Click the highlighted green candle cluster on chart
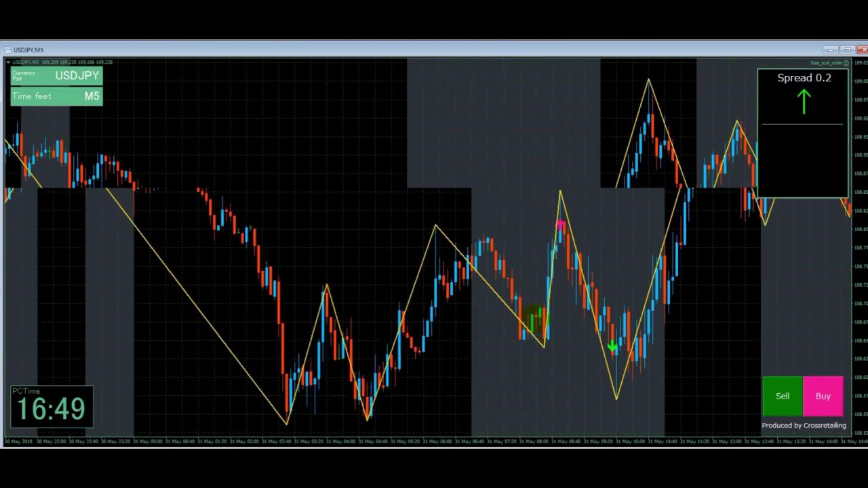This screenshot has width=868, height=488. point(536,317)
